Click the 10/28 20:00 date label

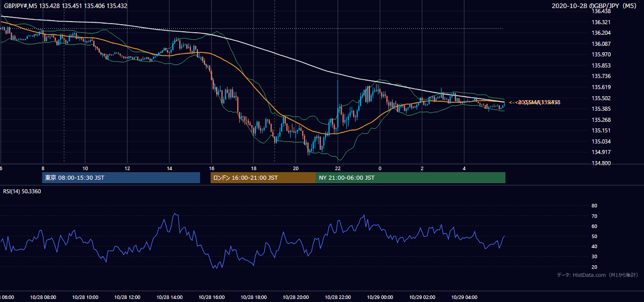pyautogui.click(x=296, y=297)
